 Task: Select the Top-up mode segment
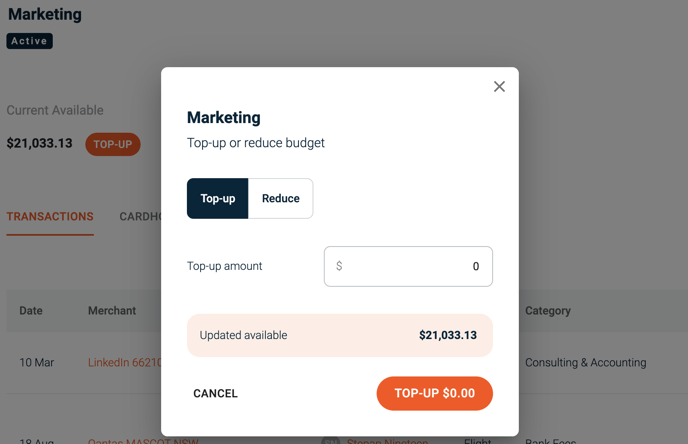[218, 198]
